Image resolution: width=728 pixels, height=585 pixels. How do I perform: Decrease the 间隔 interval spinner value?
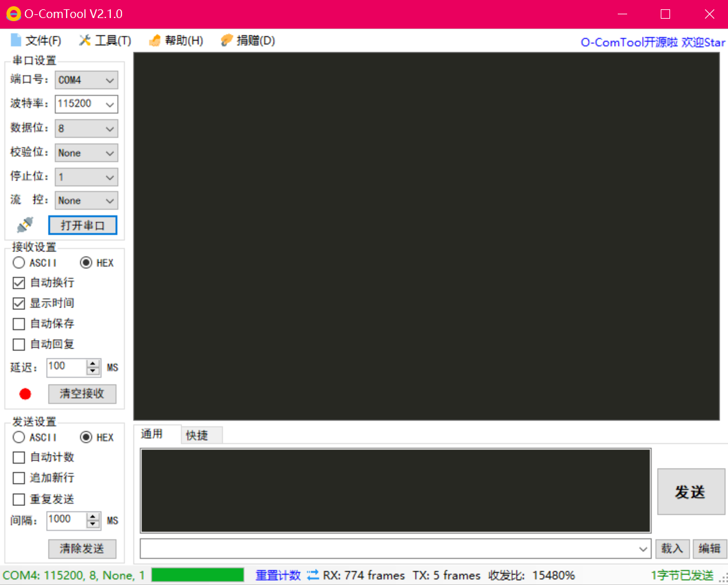click(x=93, y=524)
